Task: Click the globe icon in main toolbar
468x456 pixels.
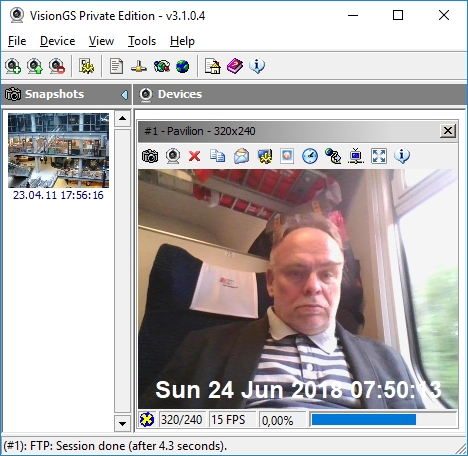Action: [x=183, y=66]
